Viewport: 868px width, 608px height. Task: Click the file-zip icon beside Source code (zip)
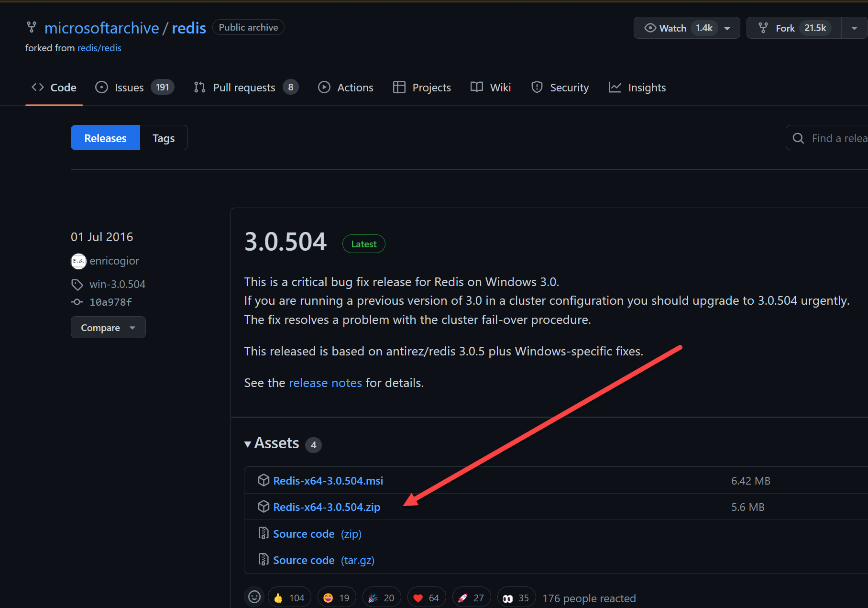(264, 533)
